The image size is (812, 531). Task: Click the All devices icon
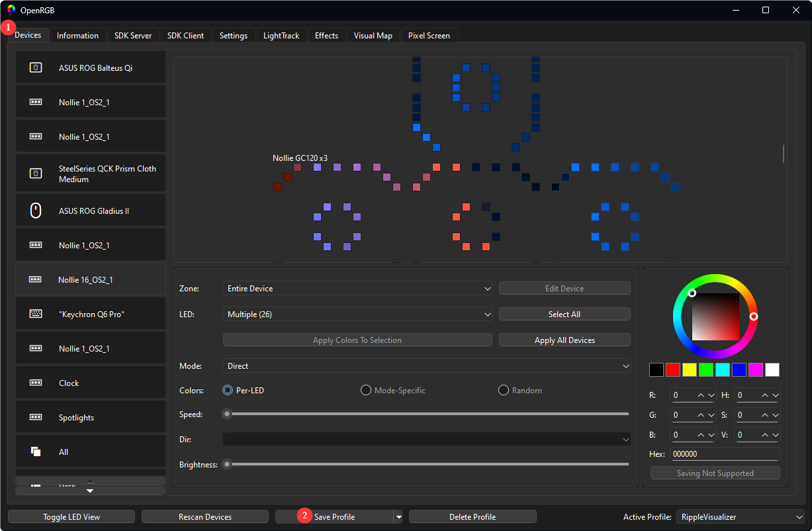[36, 452]
